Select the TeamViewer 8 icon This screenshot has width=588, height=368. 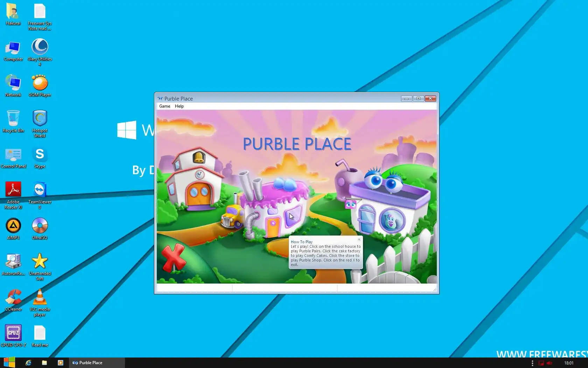(x=40, y=195)
